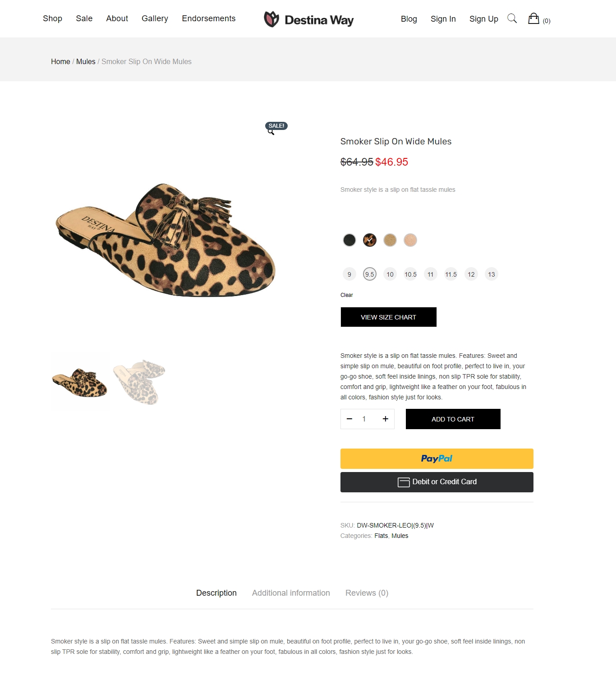Switch to the Additional information tab
Image resolution: width=616 pixels, height=676 pixels.
pos(291,593)
